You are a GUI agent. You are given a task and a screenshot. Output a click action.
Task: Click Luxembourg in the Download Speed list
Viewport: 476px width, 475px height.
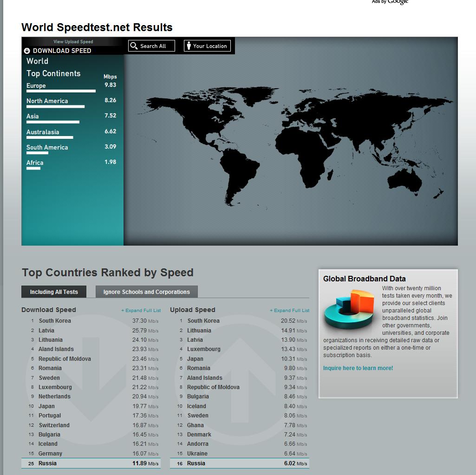pos(55,387)
